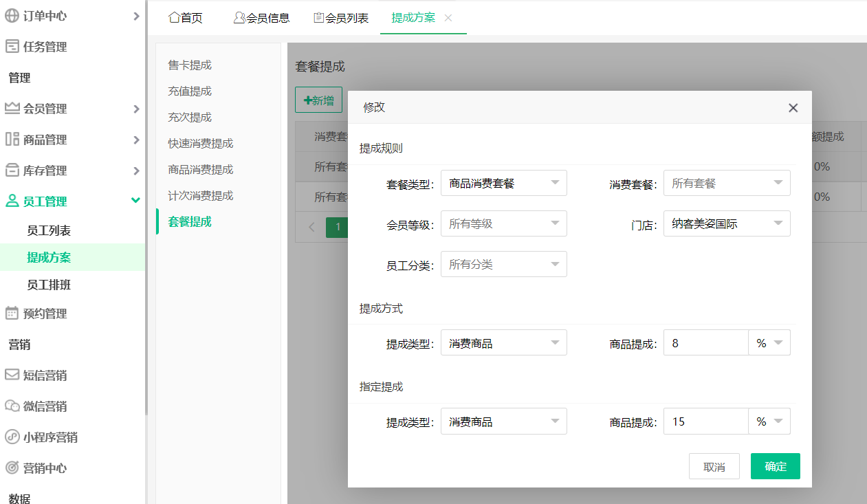The image size is (867, 504).
Task: Click the 短信营销 SMS marketing icon
Action: (x=12, y=375)
